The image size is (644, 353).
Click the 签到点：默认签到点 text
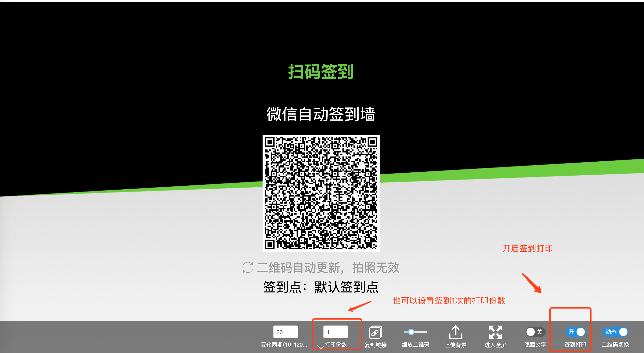pyautogui.click(x=321, y=287)
